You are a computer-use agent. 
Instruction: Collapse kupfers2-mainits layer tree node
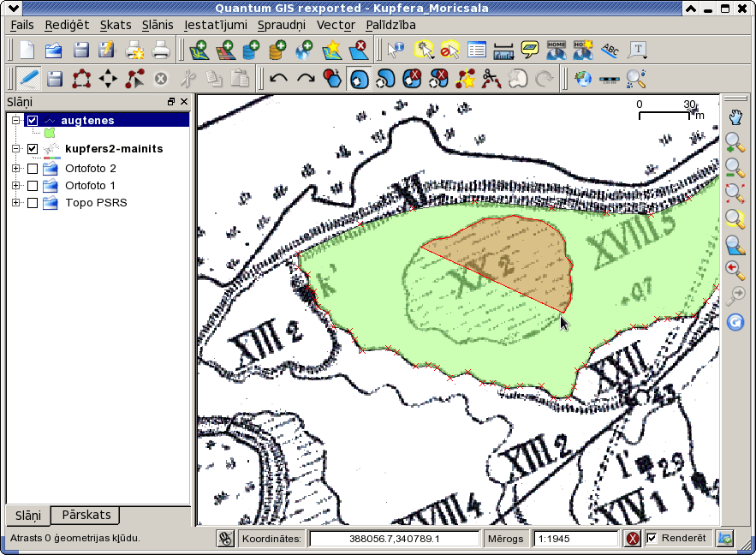click(16, 148)
